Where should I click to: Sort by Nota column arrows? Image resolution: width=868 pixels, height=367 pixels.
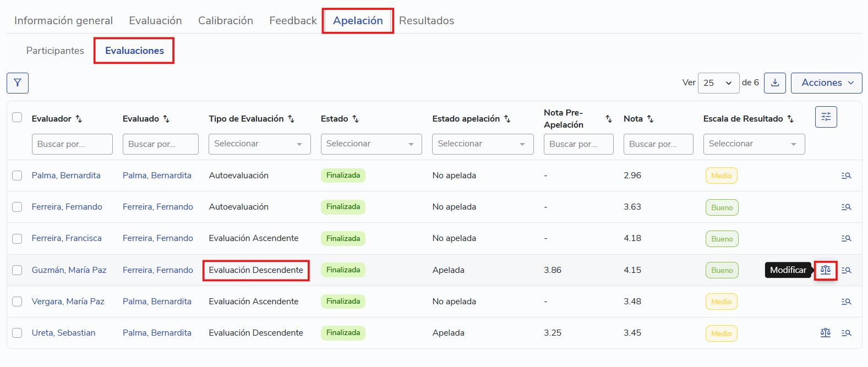650,119
